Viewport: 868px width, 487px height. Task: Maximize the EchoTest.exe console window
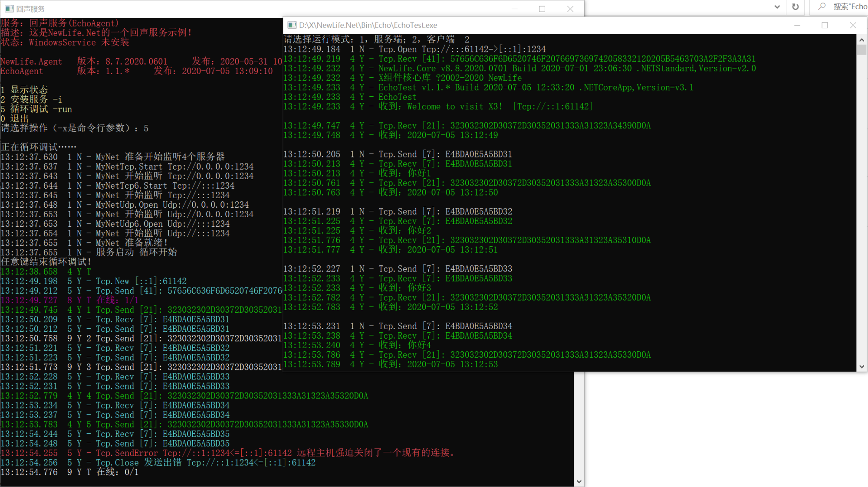pyautogui.click(x=825, y=25)
